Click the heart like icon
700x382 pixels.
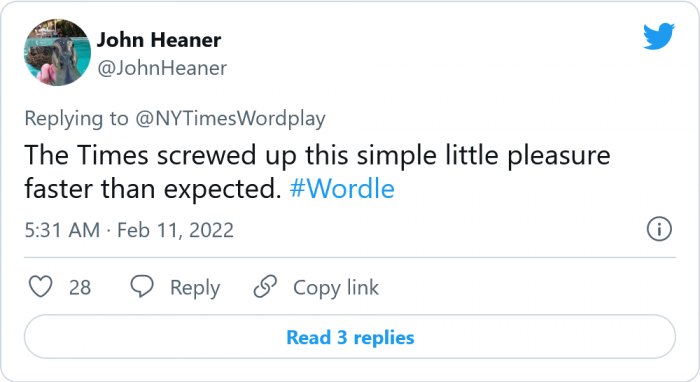[41, 286]
